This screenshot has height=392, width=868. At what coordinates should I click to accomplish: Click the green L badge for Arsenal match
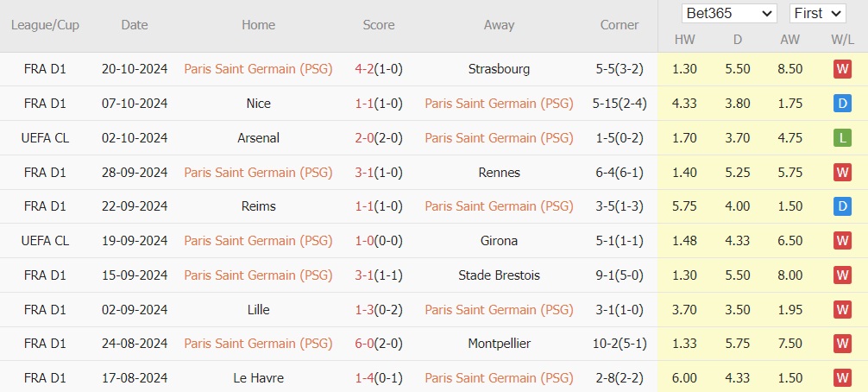coord(842,138)
